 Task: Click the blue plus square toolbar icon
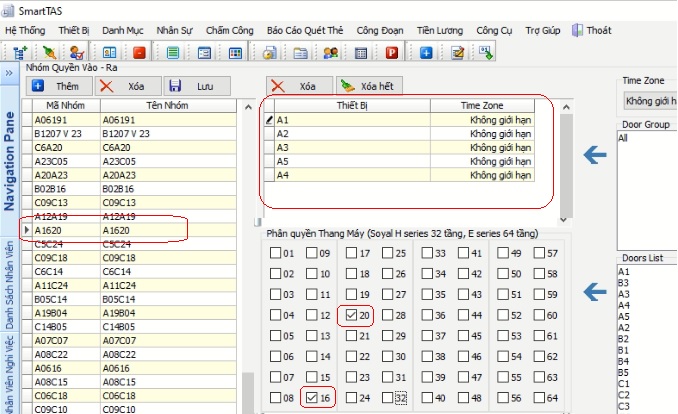(x=425, y=52)
